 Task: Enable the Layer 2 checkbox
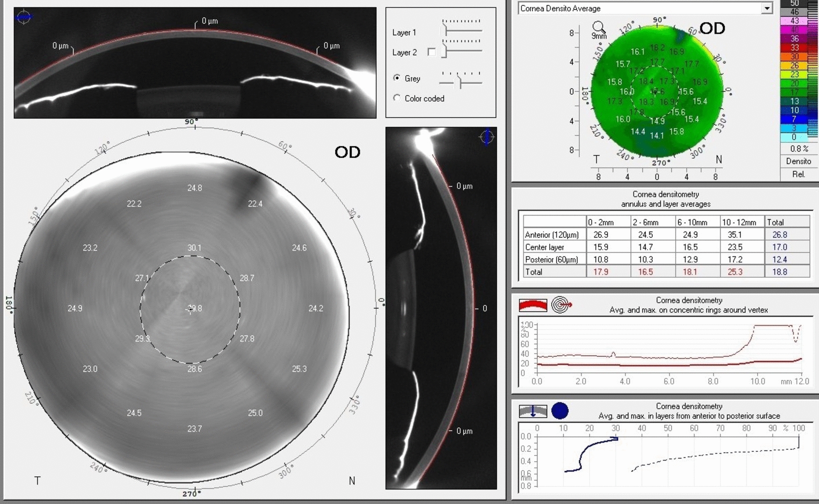coord(432,52)
